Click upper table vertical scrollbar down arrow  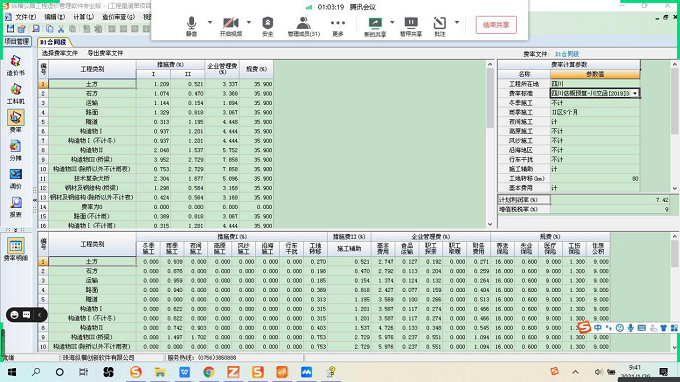point(490,224)
